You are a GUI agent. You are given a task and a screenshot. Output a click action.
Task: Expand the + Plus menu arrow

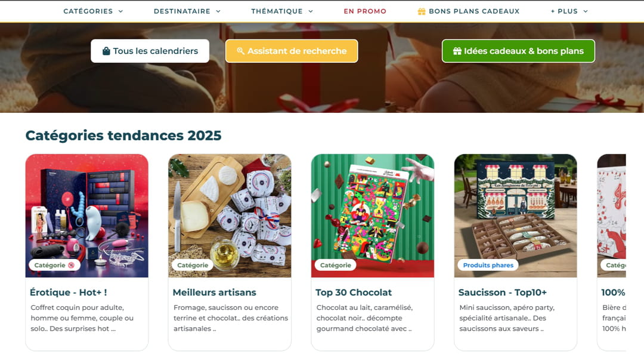click(586, 11)
